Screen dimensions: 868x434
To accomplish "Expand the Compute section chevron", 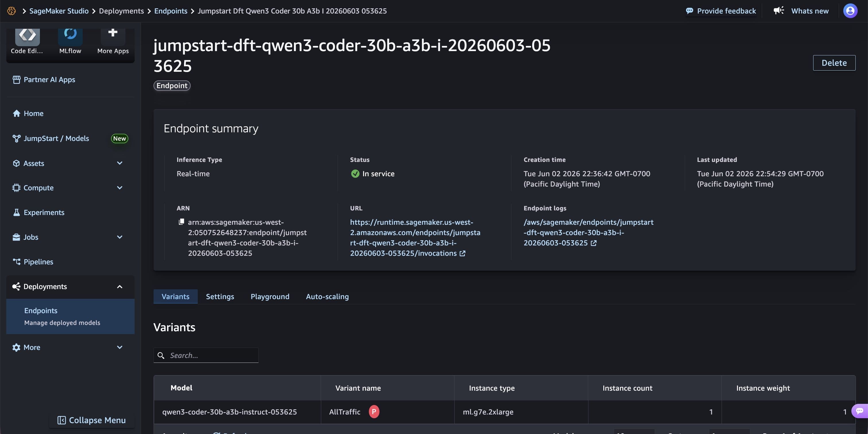I will click(x=120, y=188).
